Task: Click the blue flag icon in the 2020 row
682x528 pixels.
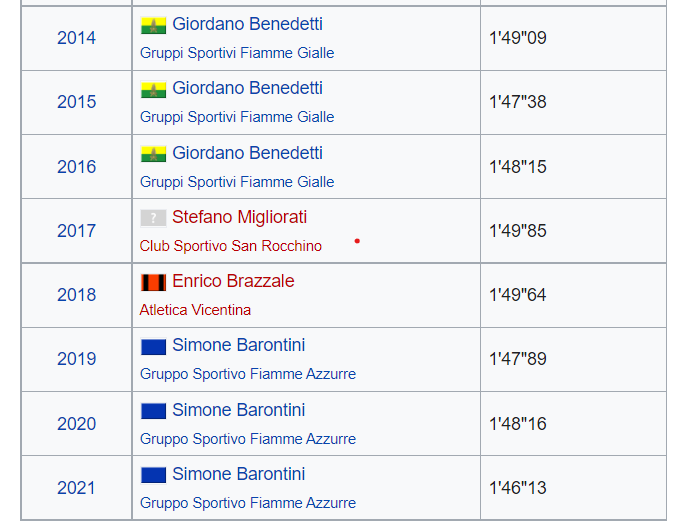Action: 153,411
